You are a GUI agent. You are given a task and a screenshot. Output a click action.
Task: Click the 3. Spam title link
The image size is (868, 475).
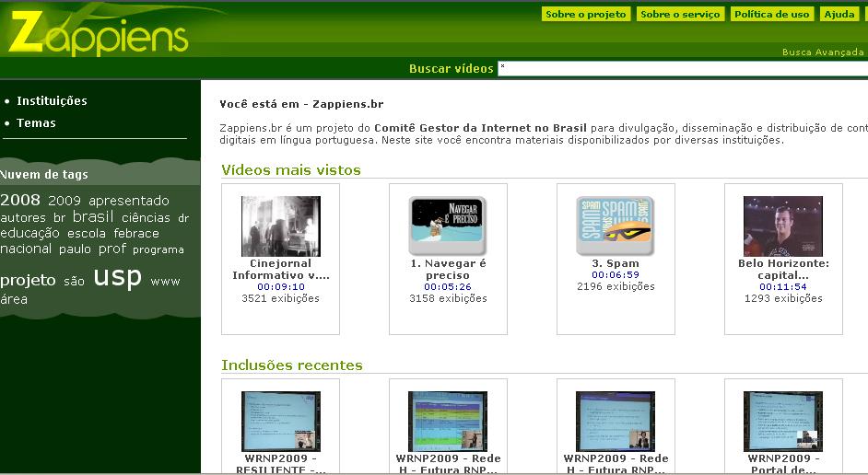coord(616,263)
